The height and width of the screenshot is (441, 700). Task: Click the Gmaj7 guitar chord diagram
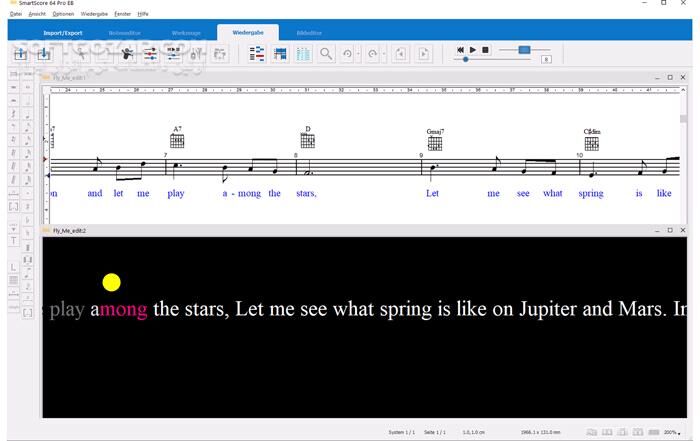coord(435,142)
